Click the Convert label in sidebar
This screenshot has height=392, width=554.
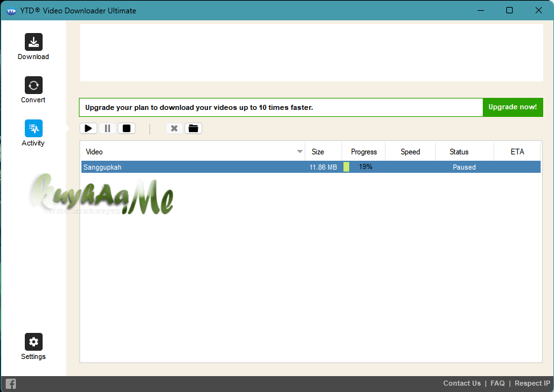(x=33, y=100)
